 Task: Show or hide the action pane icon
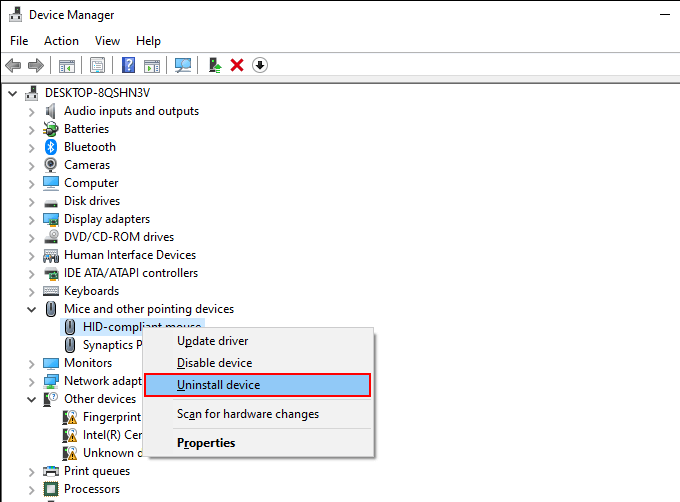[x=152, y=66]
